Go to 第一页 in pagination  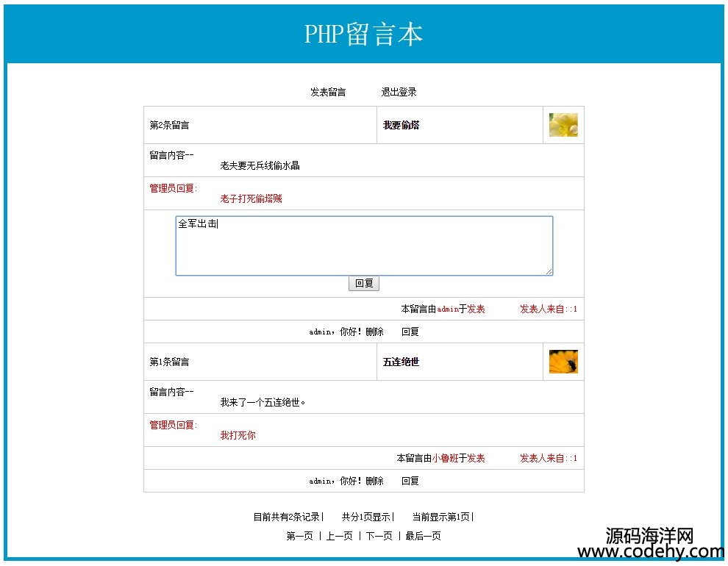299,537
